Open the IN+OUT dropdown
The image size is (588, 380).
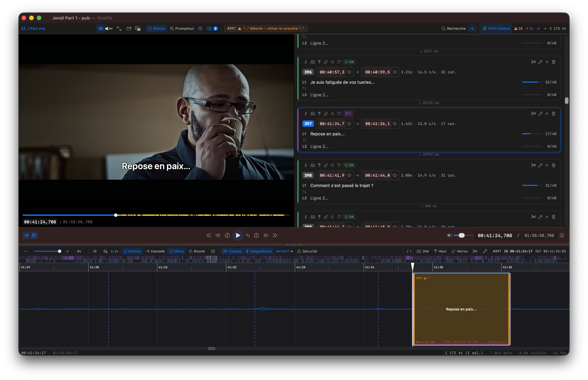pyautogui.click(x=285, y=251)
